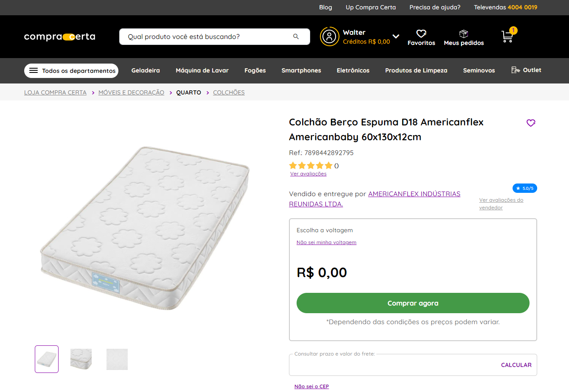Open the shopping cart icon
569x392 pixels.
(507, 36)
